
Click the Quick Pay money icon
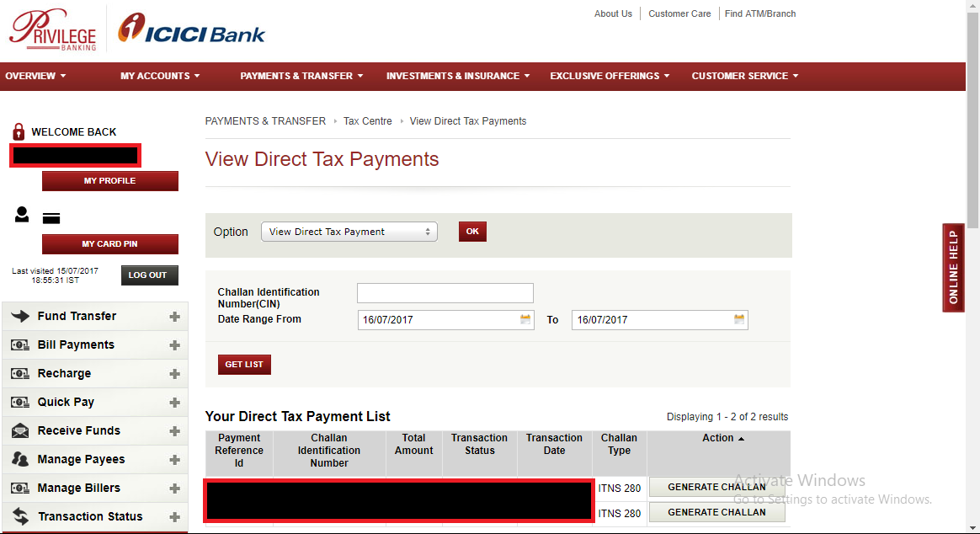coord(20,402)
